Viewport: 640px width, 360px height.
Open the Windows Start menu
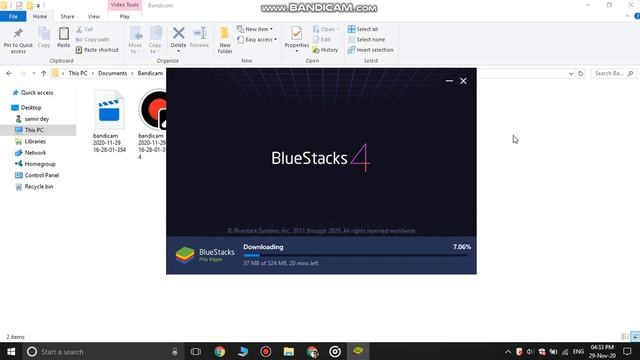[11, 351]
